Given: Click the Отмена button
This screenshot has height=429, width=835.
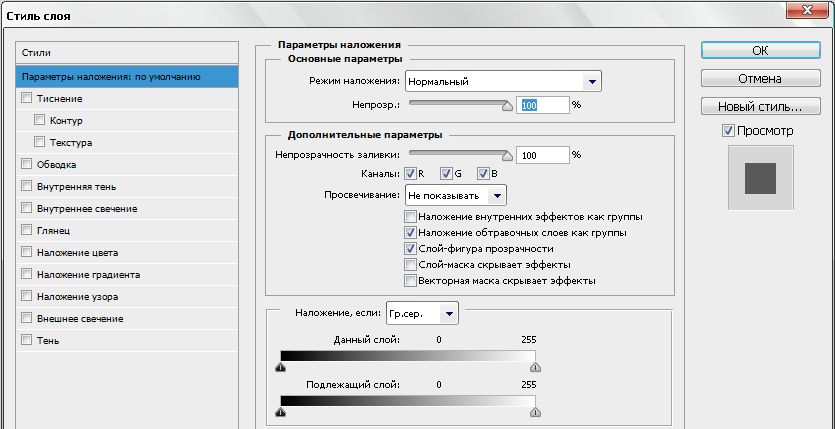Looking at the screenshot, I should point(759,79).
